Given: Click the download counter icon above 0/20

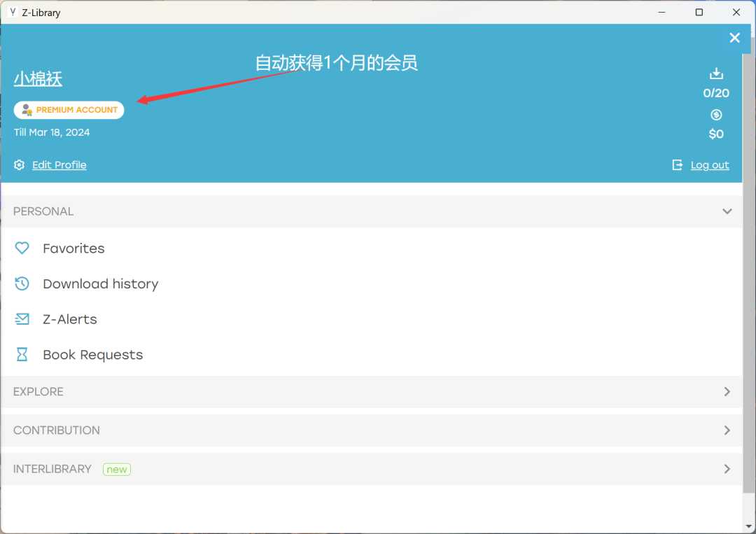Looking at the screenshot, I should [716, 73].
